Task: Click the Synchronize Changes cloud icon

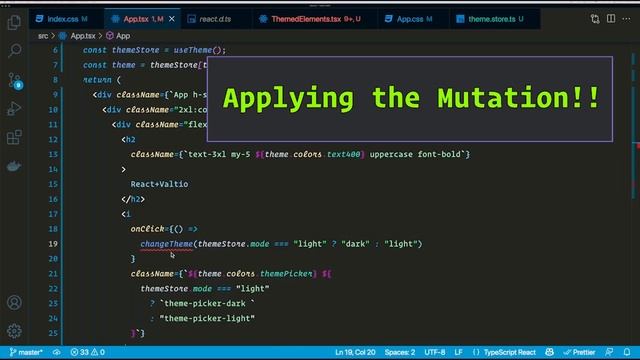Action: pos(56,352)
